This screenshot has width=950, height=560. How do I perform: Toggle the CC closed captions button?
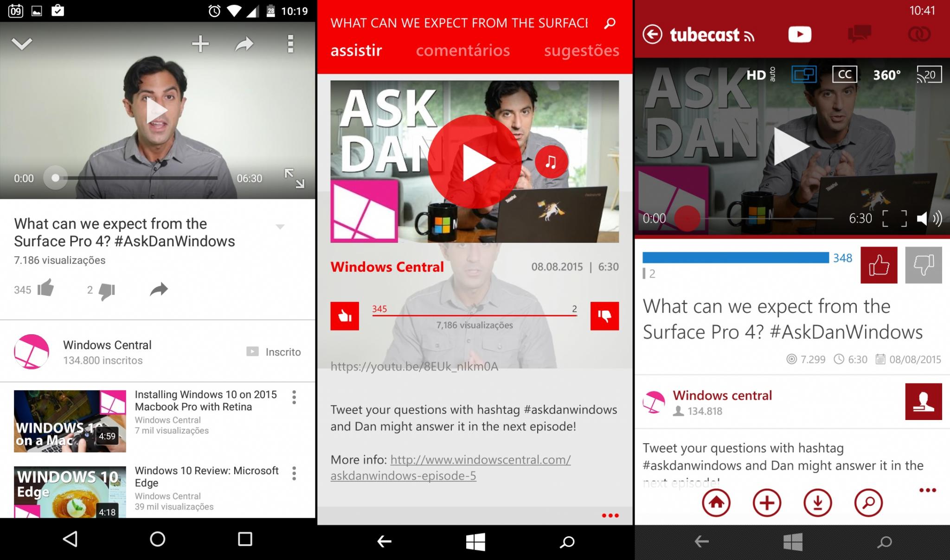click(x=845, y=74)
